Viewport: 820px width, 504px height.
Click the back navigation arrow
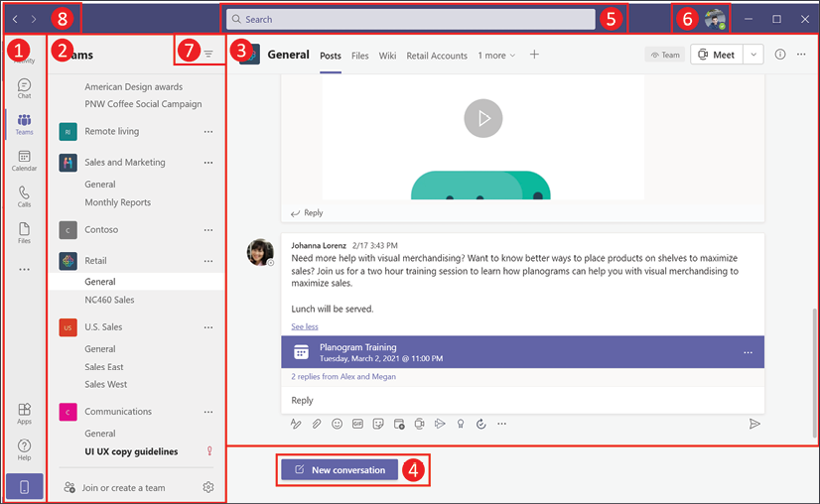pyautogui.click(x=15, y=19)
